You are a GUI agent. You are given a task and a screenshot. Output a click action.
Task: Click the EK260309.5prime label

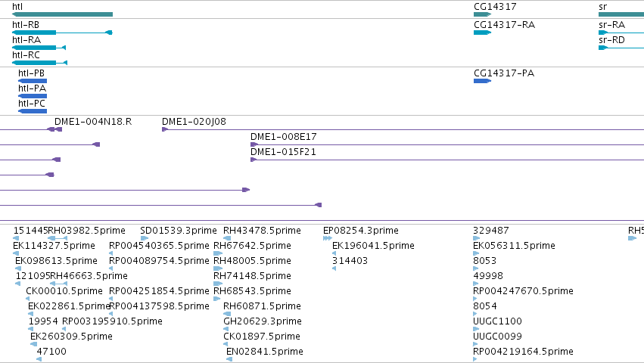click(x=71, y=337)
